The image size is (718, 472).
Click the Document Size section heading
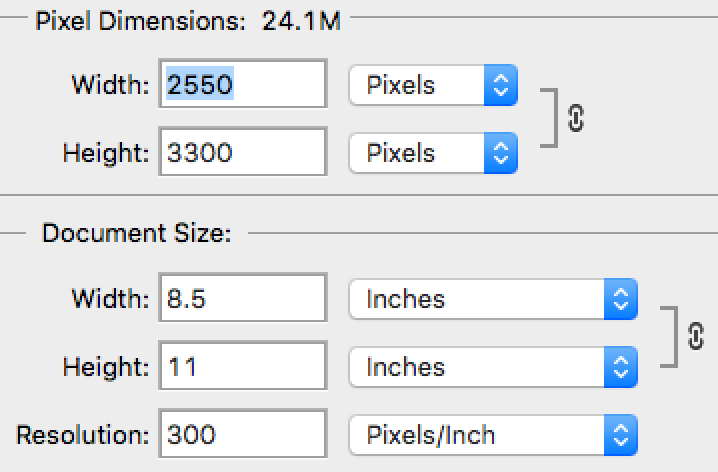click(136, 234)
